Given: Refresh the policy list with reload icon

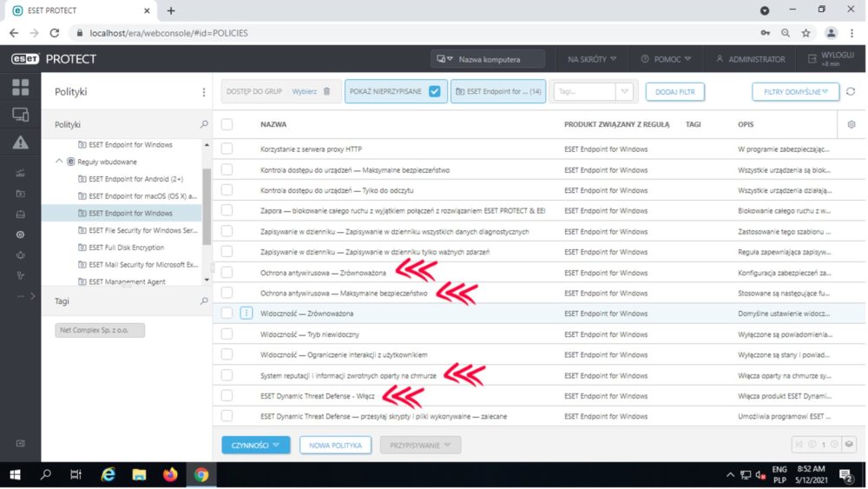Looking at the screenshot, I should click(x=851, y=91).
